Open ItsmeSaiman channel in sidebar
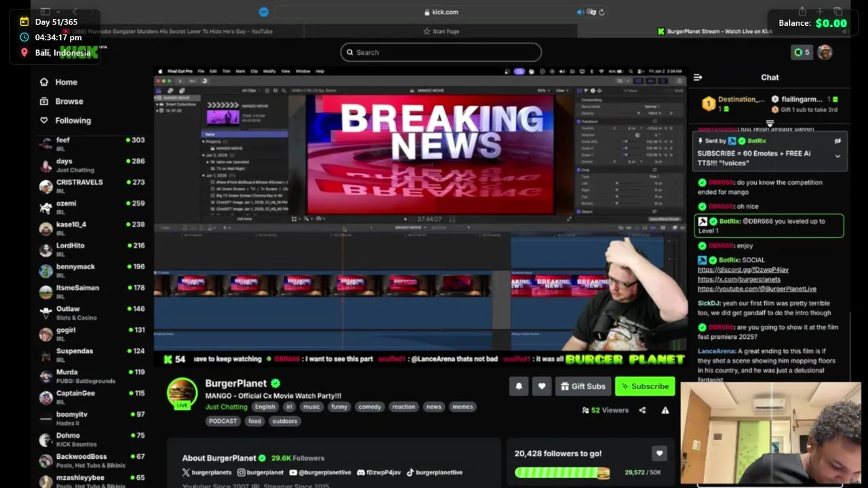Viewport: 868px width, 488px height. (92, 291)
